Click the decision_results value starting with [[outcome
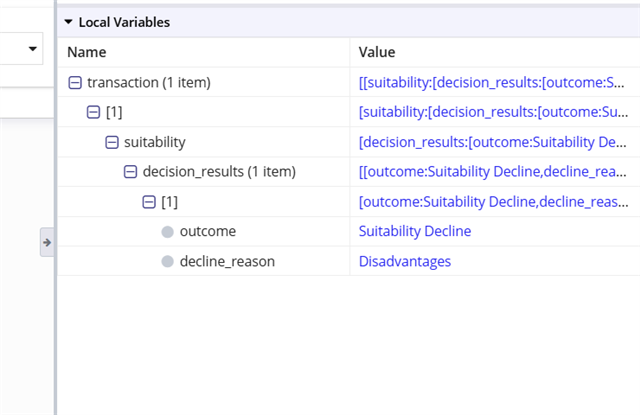Screen dimensions: 640x415 (x=492, y=172)
